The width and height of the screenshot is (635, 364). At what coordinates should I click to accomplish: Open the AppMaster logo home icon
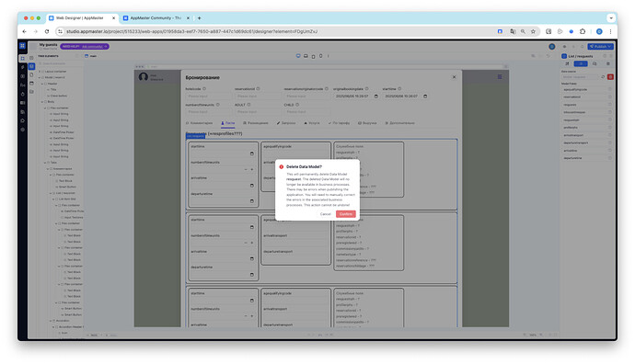22,46
